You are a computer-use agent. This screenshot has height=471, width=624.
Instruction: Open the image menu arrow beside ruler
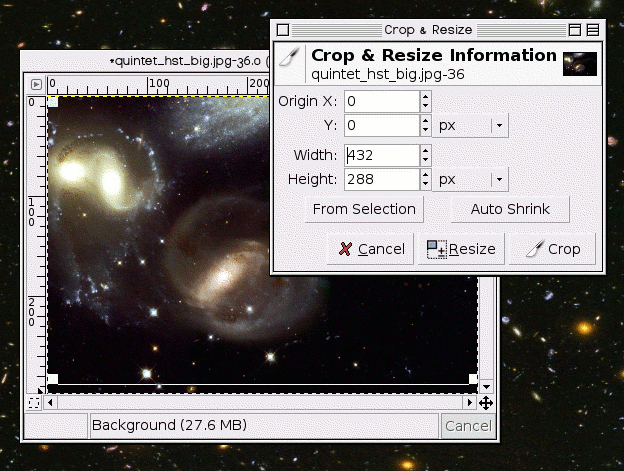point(36,84)
